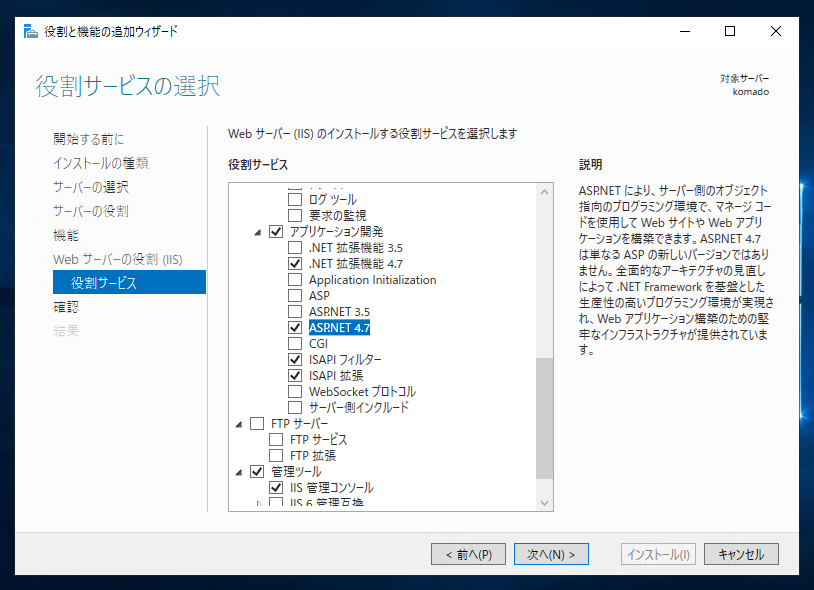
Task: Click the キャンセル button
Action: (741, 554)
